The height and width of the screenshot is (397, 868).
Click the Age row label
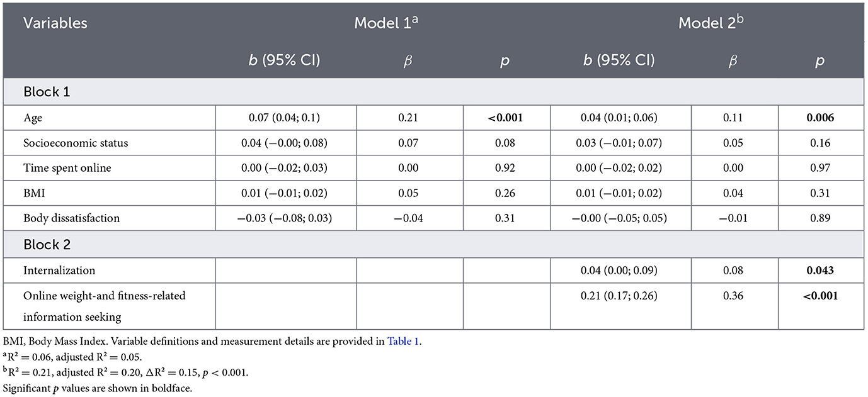(34, 117)
